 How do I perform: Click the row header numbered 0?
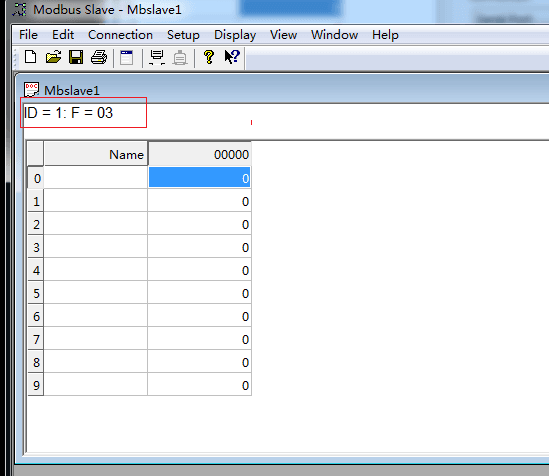pyautogui.click(x=36, y=177)
